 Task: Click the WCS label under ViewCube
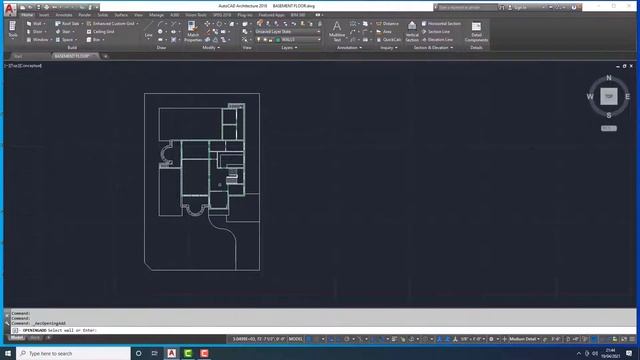pos(609,128)
